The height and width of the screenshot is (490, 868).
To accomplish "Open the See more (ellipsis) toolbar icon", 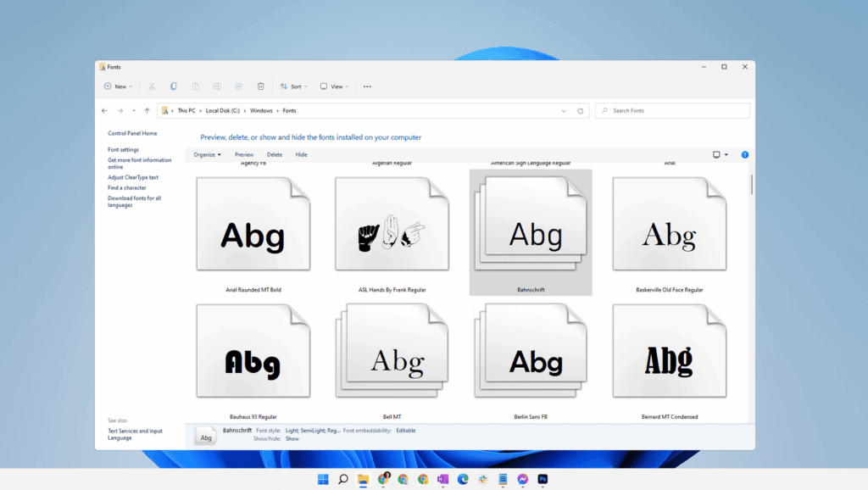I will [x=367, y=86].
